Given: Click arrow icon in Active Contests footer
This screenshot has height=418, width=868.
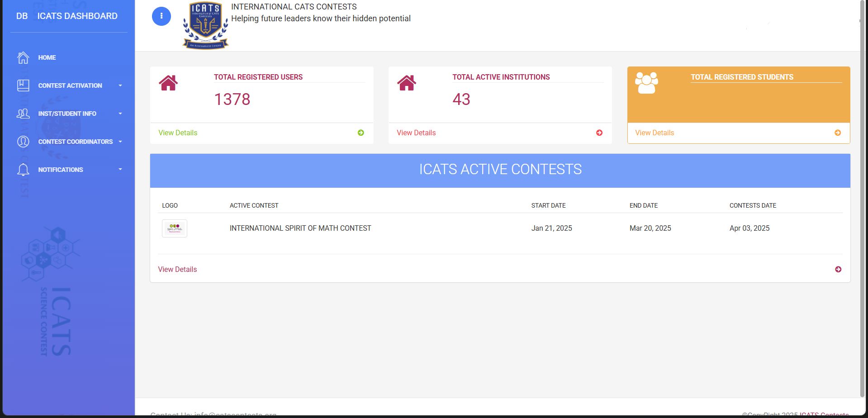Looking at the screenshot, I should click(x=838, y=269).
